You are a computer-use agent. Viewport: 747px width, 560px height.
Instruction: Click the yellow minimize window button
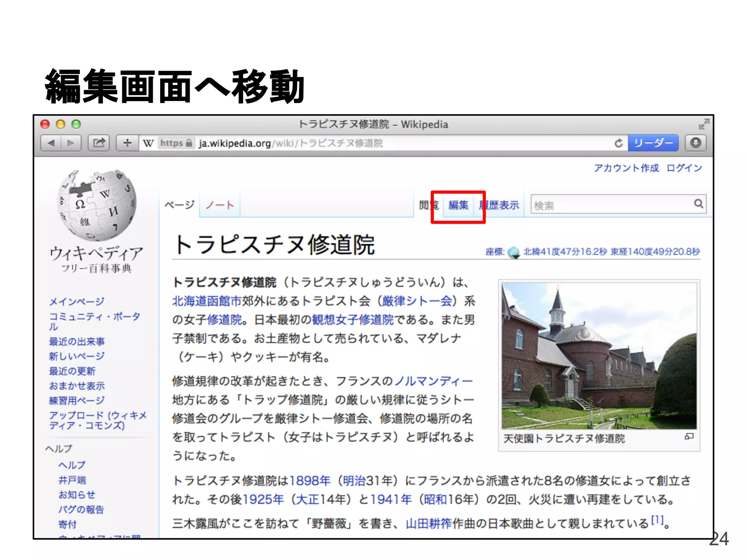click(x=61, y=124)
